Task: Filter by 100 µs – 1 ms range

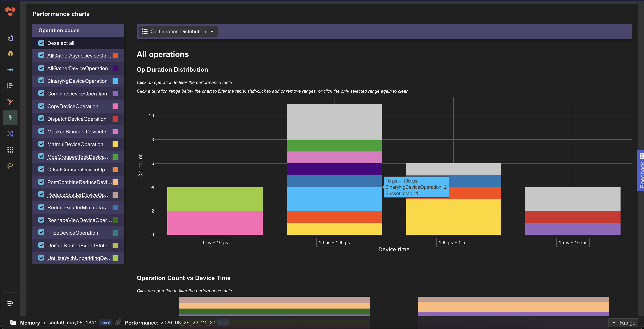Action: pos(454,242)
